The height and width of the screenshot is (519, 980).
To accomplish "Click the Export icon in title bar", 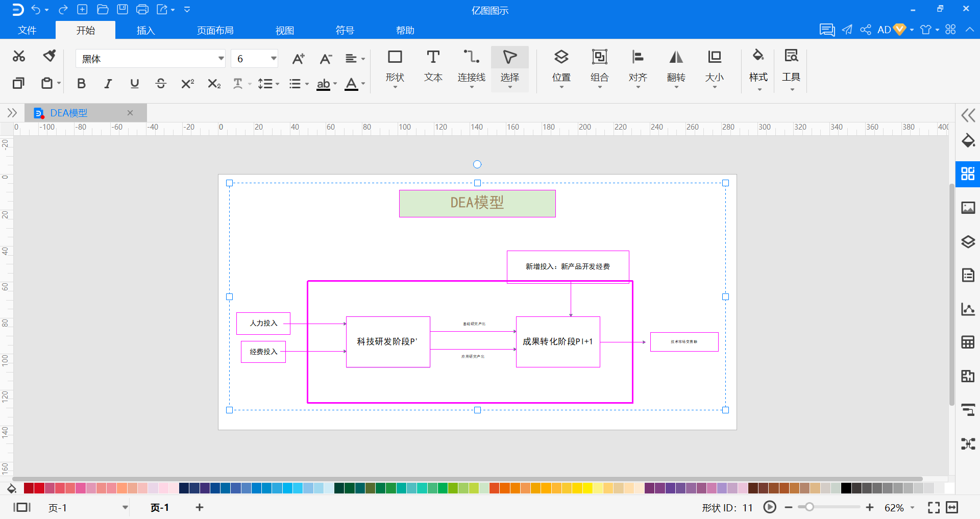I will (x=162, y=9).
